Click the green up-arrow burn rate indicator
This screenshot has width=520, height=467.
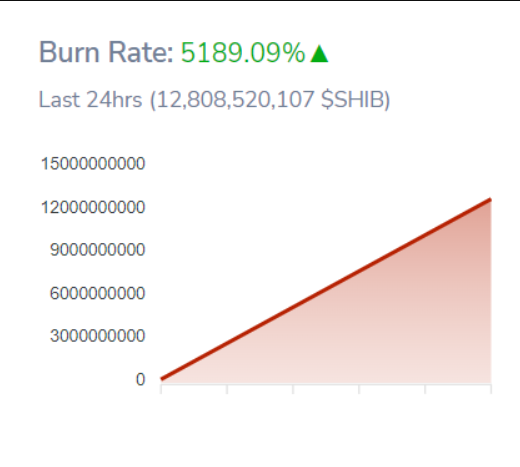pos(319,54)
